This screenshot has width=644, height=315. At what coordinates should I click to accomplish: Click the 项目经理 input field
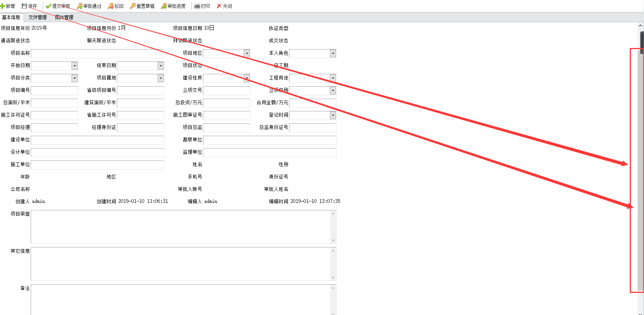point(54,127)
